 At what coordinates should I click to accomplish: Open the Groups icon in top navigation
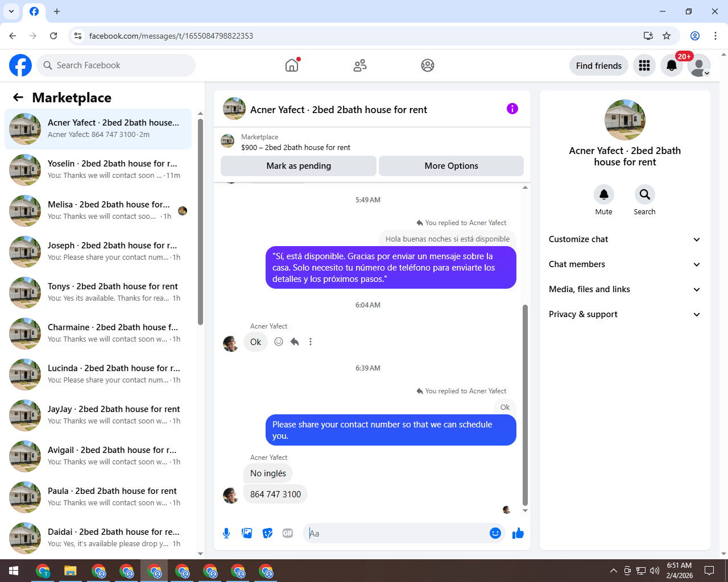point(428,65)
